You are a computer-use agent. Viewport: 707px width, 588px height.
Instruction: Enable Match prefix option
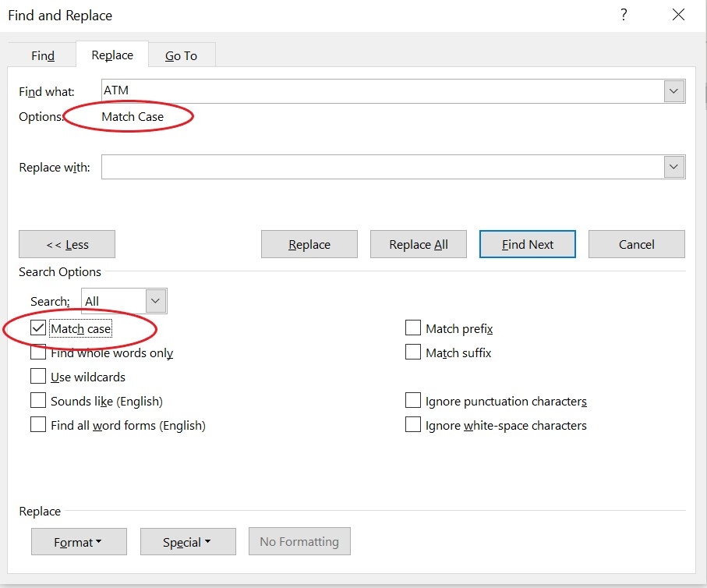[x=413, y=328]
